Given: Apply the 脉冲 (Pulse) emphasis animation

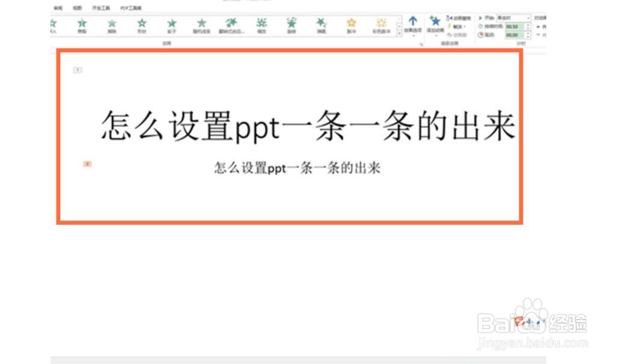Looking at the screenshot, I should (x=351, y=26).
